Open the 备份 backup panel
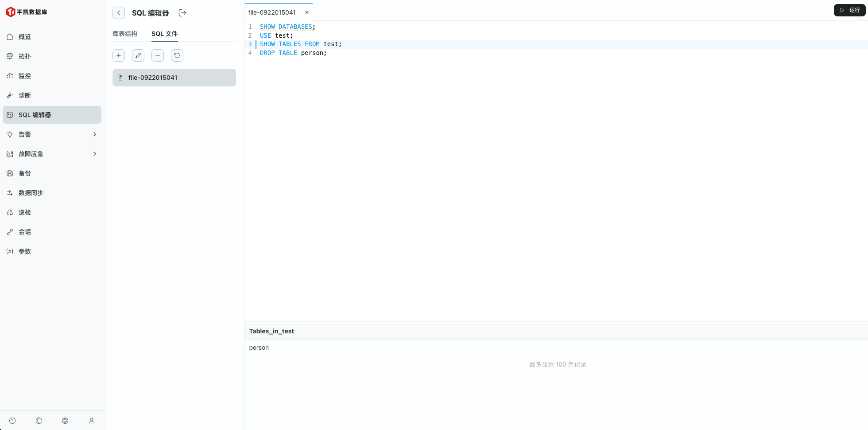This screenshot has height=430, width=868. click(x=24, y=173)
